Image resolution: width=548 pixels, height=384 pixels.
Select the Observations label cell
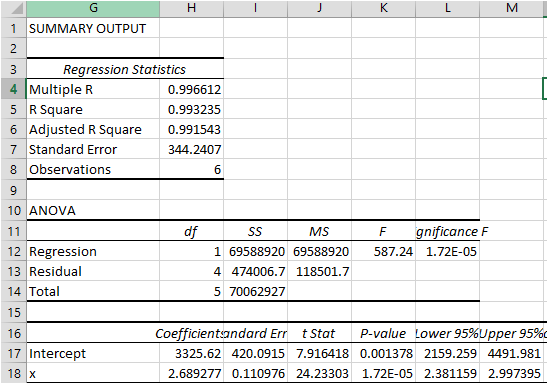(x=93, y=169)
